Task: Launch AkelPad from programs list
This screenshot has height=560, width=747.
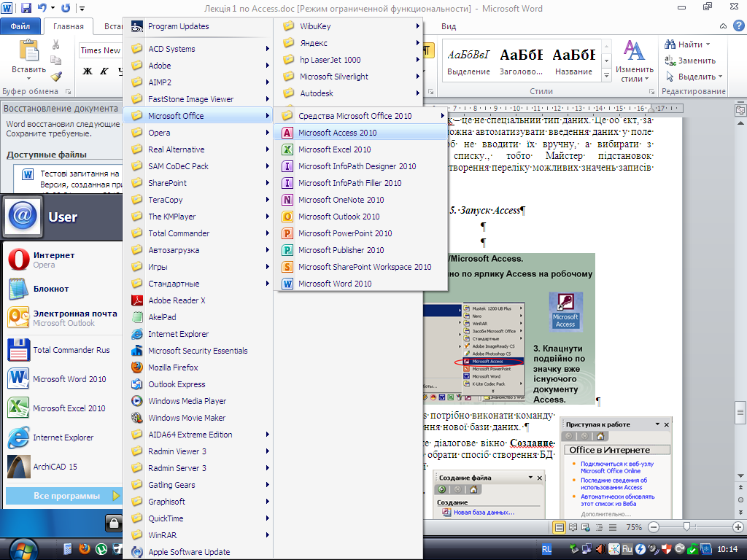Action: click(x=198, y=317)
